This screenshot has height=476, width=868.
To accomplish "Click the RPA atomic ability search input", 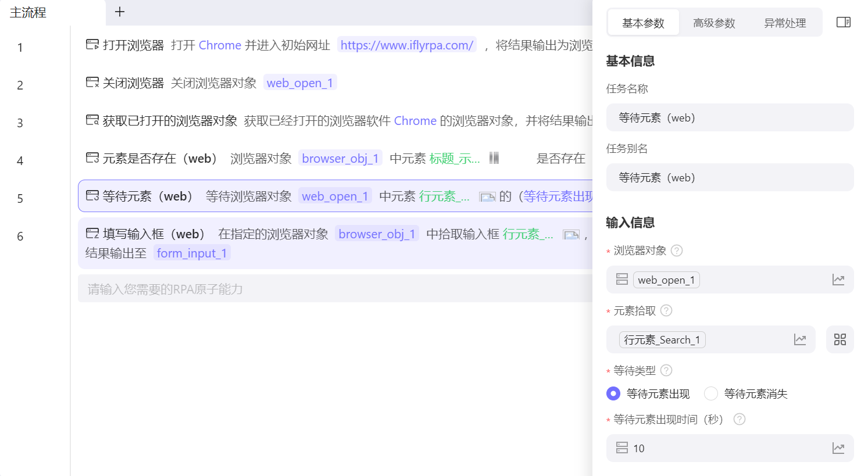I will (x=334, y=289).
